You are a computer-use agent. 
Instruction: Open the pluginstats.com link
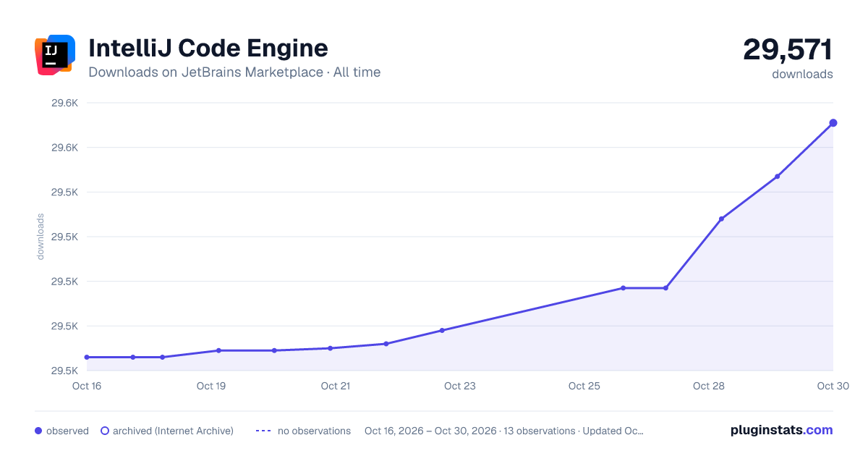click(782, 430)
